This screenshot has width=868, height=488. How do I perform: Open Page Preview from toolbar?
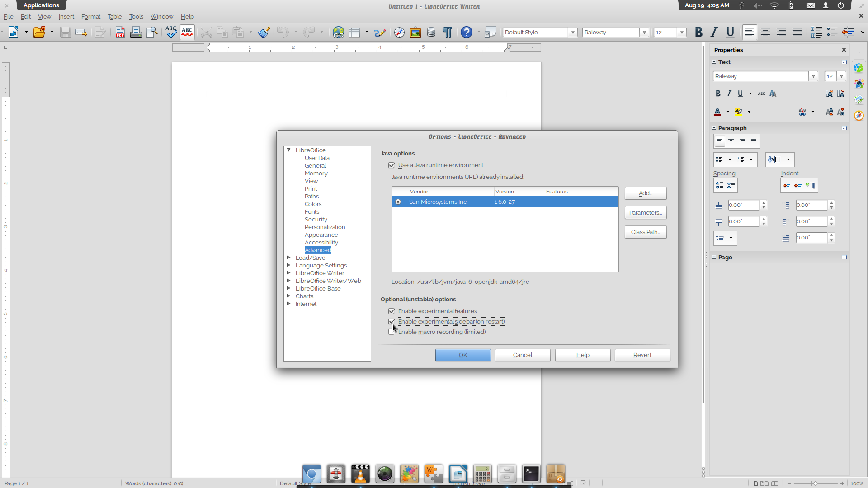tap(152, 32)
